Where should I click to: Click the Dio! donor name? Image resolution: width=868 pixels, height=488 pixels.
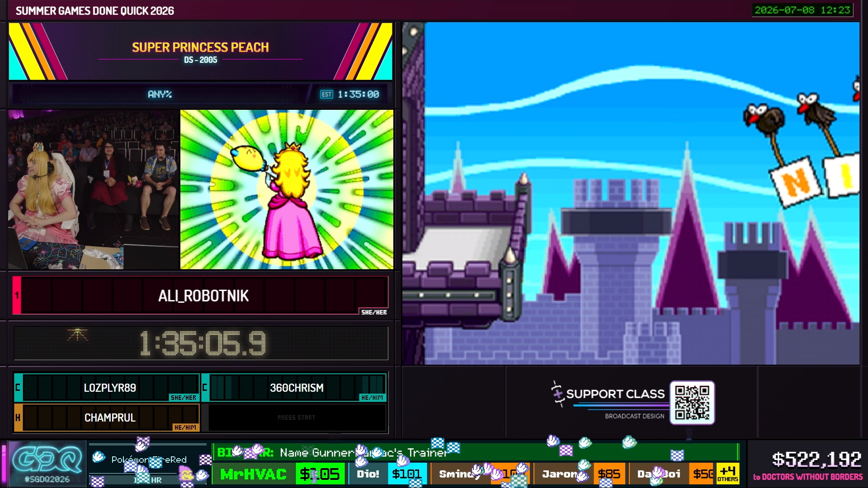pos(368,474)
